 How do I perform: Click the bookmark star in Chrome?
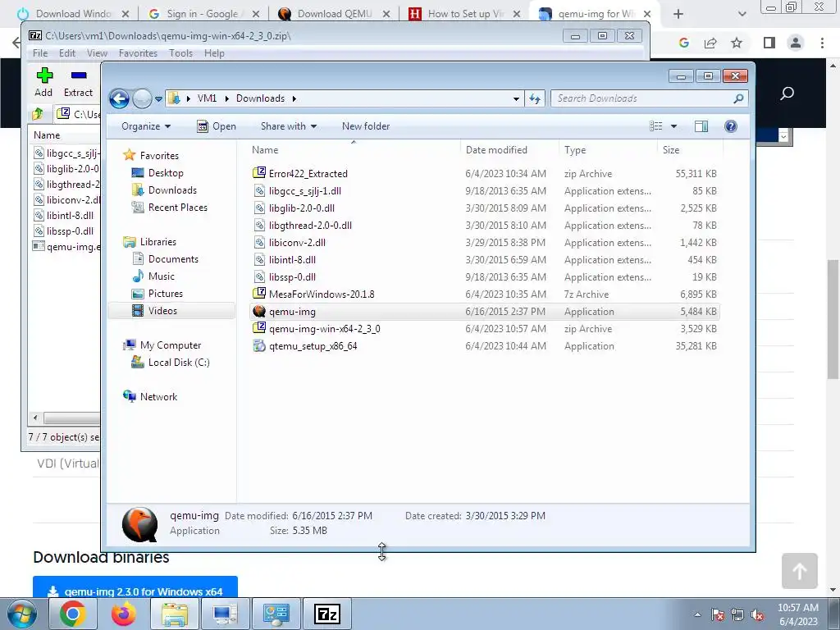click(x=737, y=43)
